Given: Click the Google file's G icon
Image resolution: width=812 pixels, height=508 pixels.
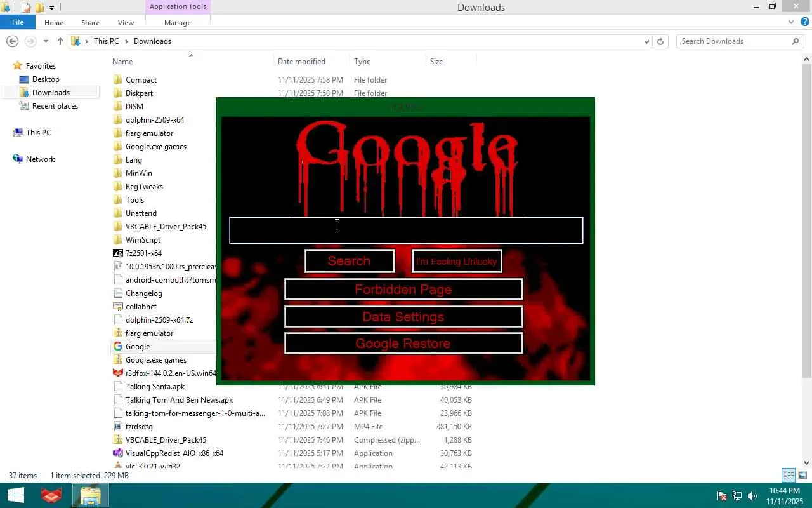Looking at the screenshot, I should click(x=117, y=347).
